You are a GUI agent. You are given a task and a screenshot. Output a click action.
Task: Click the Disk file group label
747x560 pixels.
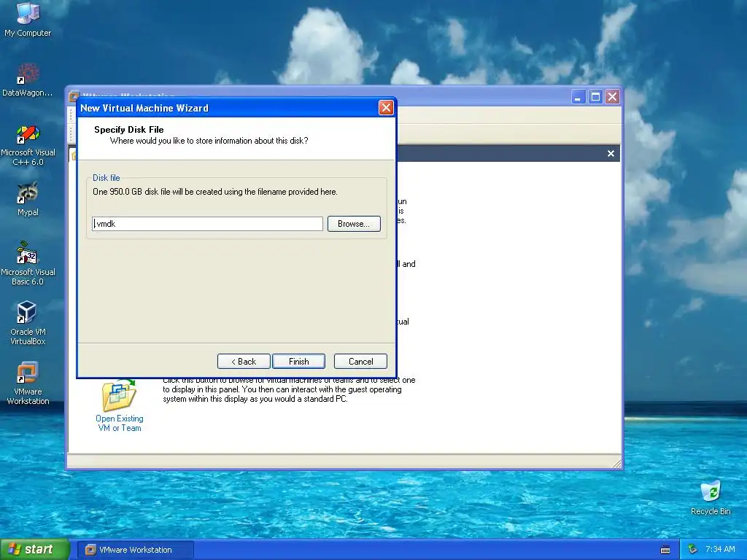pyautogui.click(x=107, y=178)
